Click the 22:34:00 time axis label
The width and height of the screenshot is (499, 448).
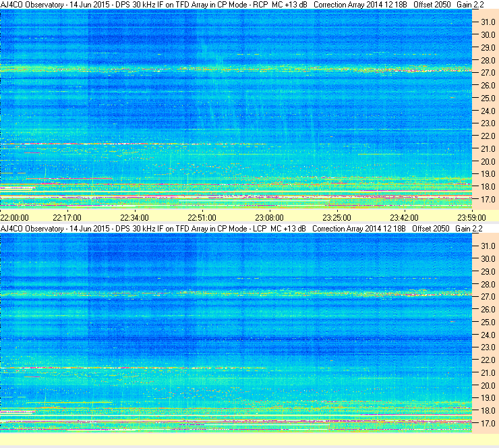tap(134, 218)
